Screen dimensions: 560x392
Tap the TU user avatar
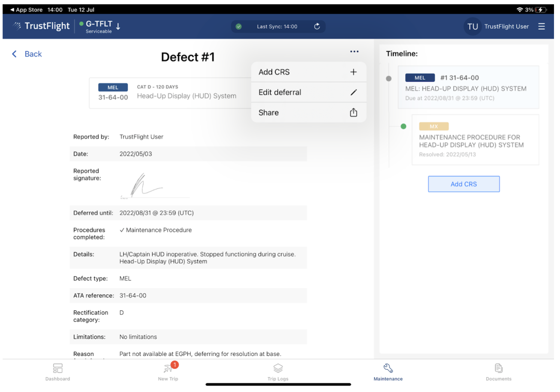tap(473, 27)
